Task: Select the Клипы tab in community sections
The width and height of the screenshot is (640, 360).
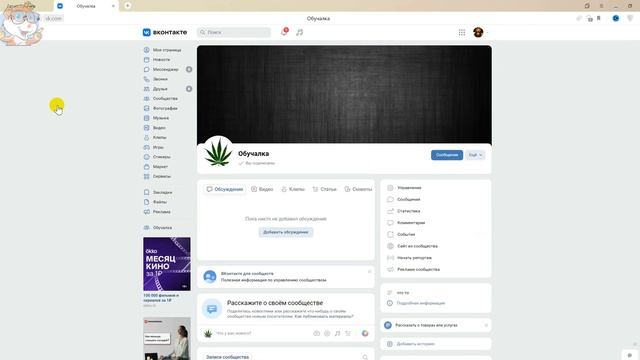Action: [293, 189]
